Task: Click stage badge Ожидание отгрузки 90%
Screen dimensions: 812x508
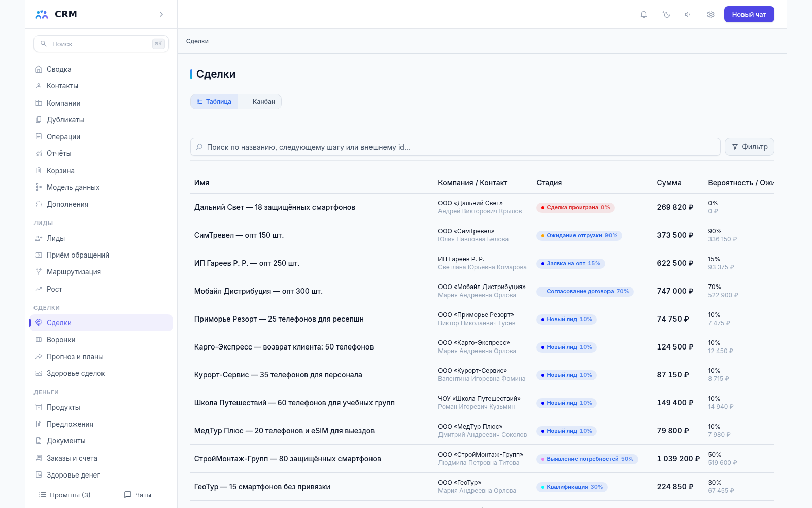Action: [579, 235]
